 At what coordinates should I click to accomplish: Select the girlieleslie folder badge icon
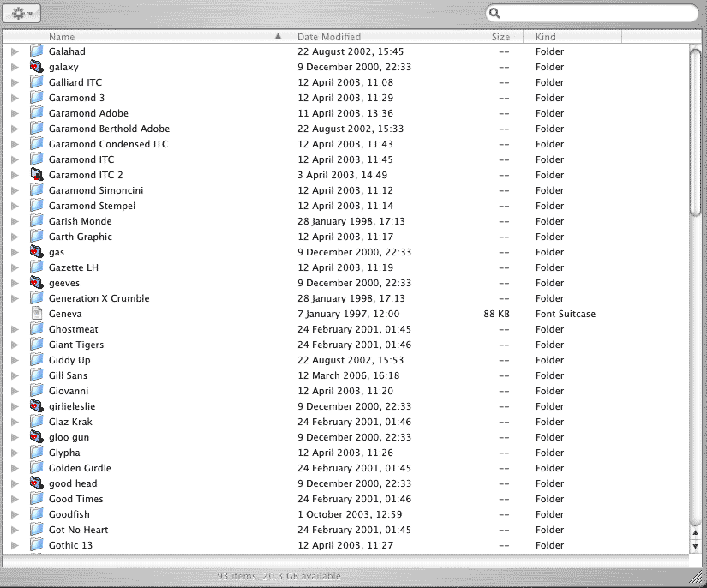37,405
